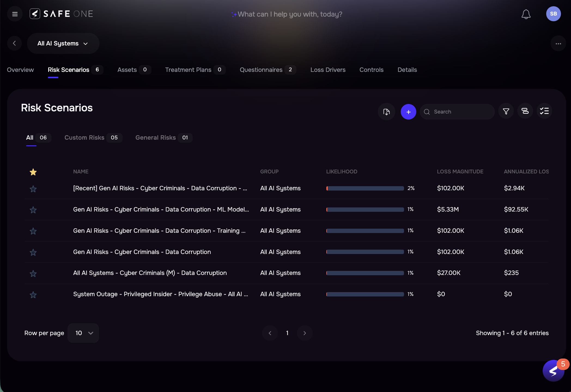
Task: Click the plus icon to add a risk scenario
Action: 408,112
